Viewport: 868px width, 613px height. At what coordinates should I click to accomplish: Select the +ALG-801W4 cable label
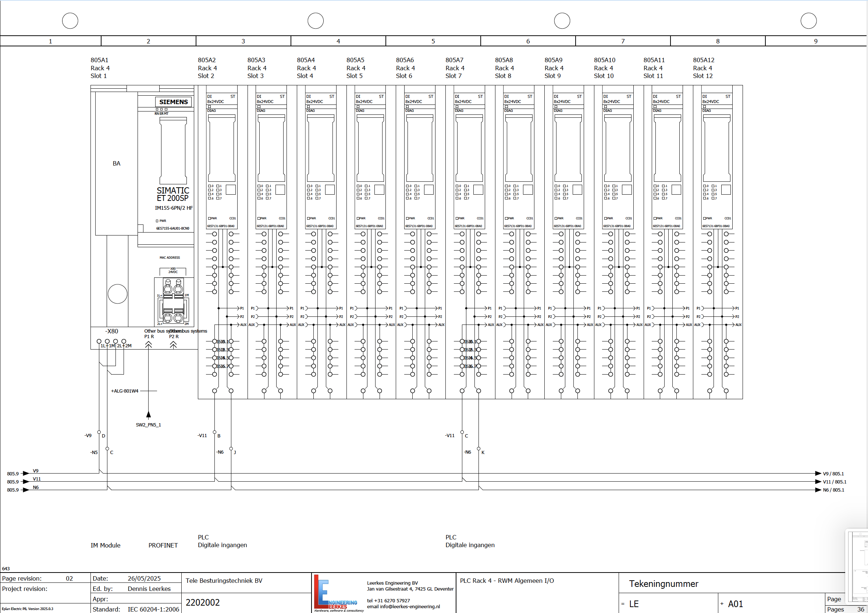pyautogui.click(x=125, y=391)
